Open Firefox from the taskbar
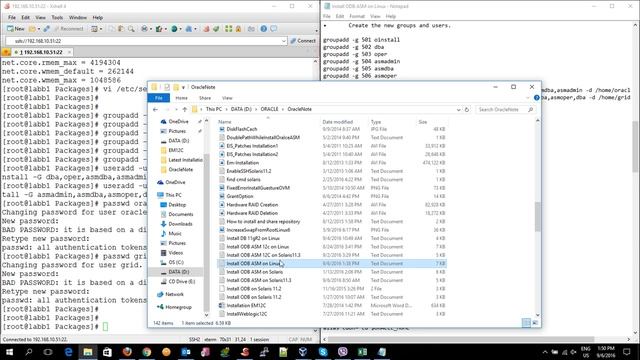The image size is (640, 360). (x=127, y=351)
